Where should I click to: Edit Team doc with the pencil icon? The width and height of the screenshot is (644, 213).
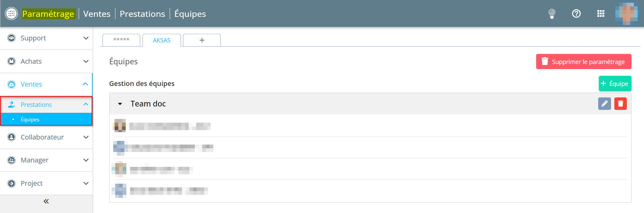tap(604, 103)
